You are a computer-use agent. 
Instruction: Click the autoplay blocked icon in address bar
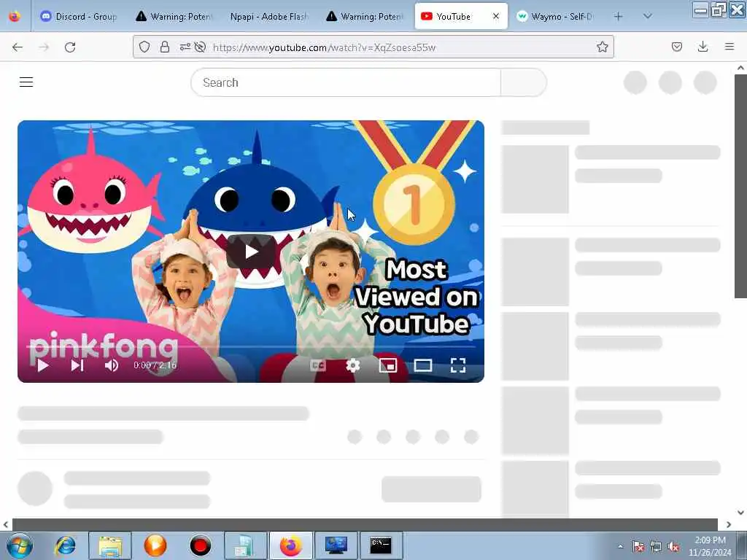pos(200,47)
